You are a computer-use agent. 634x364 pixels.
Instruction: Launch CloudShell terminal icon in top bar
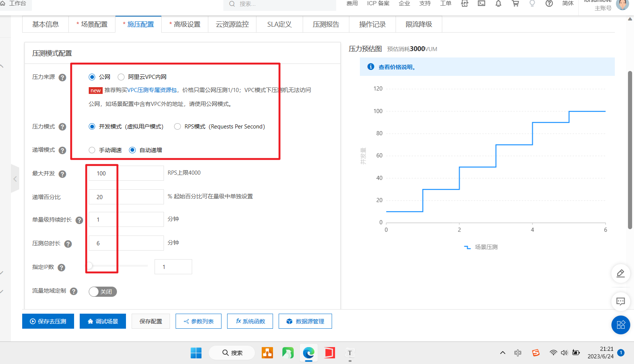pos(481,4)
